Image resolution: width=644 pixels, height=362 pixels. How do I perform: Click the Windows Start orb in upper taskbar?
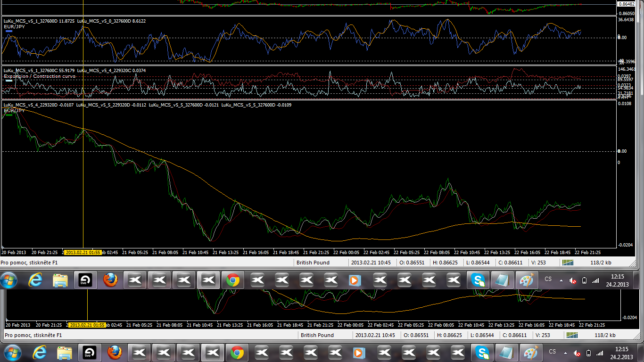[9, 280]
